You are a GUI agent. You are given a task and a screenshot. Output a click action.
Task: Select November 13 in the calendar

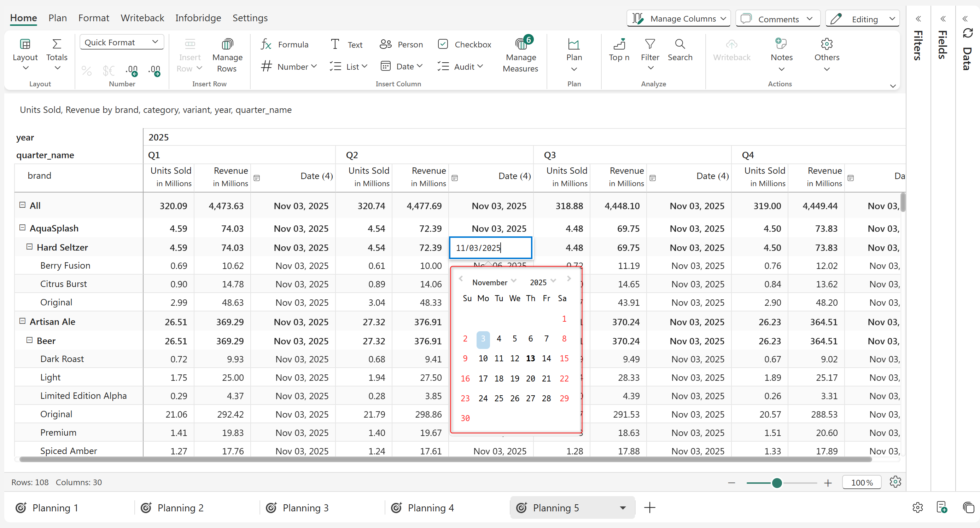[x=530, y=358]
